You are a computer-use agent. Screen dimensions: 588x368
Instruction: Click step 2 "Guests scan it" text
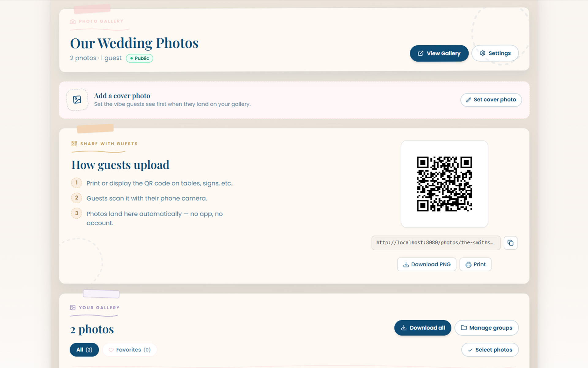click(x=147, y=198)
